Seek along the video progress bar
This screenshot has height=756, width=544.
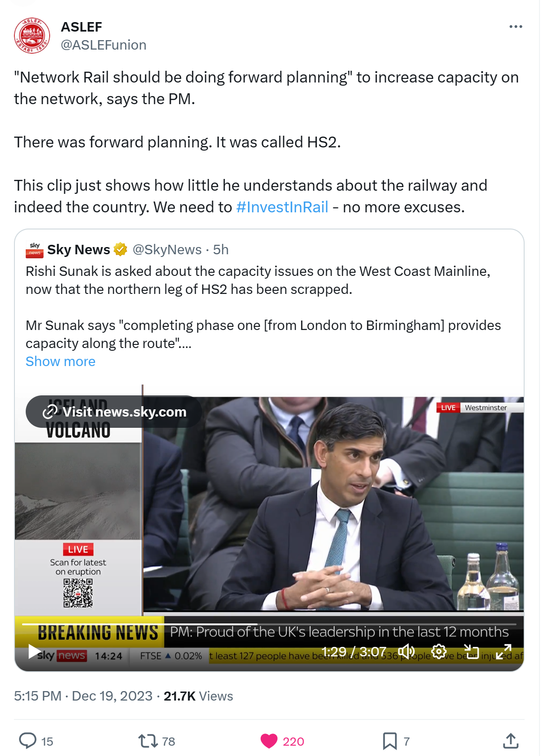(x=269, y=624)
